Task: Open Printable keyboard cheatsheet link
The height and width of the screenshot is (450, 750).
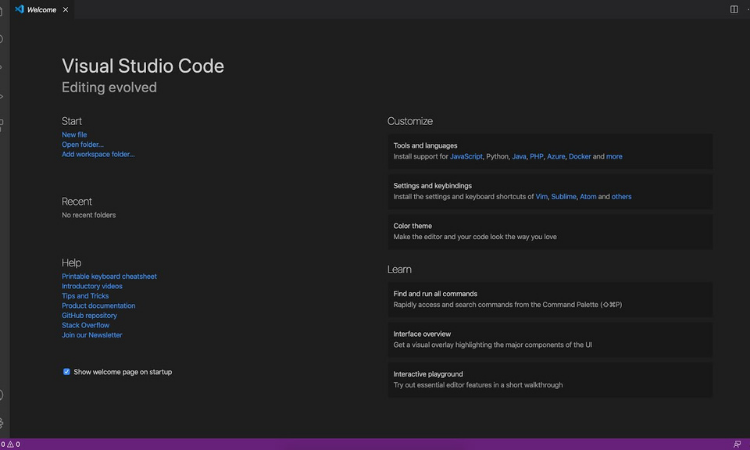Action: click(x=109, y=276)
